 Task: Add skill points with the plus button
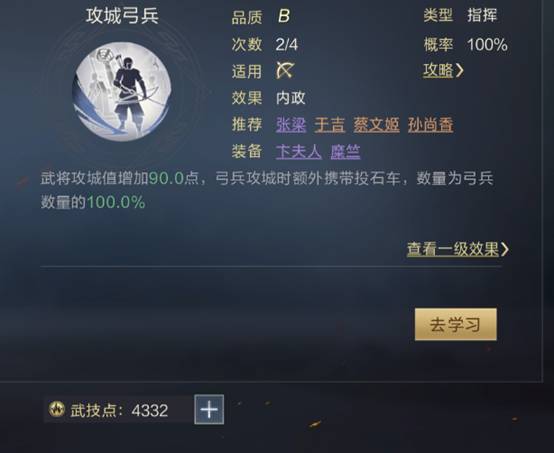point(209,410)
